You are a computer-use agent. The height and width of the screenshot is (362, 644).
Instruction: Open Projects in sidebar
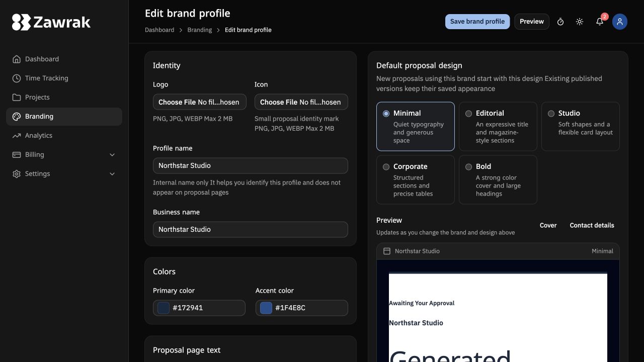point(64,97)
